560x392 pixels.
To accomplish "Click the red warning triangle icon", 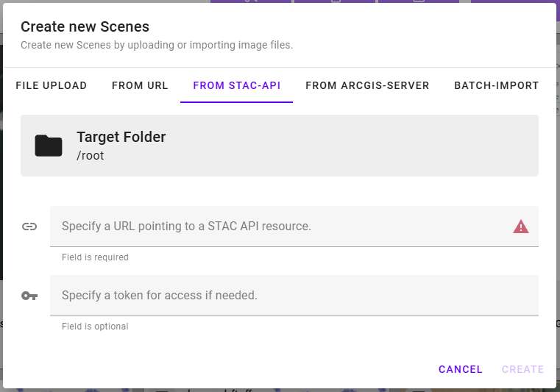I will pyautogui.click(x=521, y=227).
